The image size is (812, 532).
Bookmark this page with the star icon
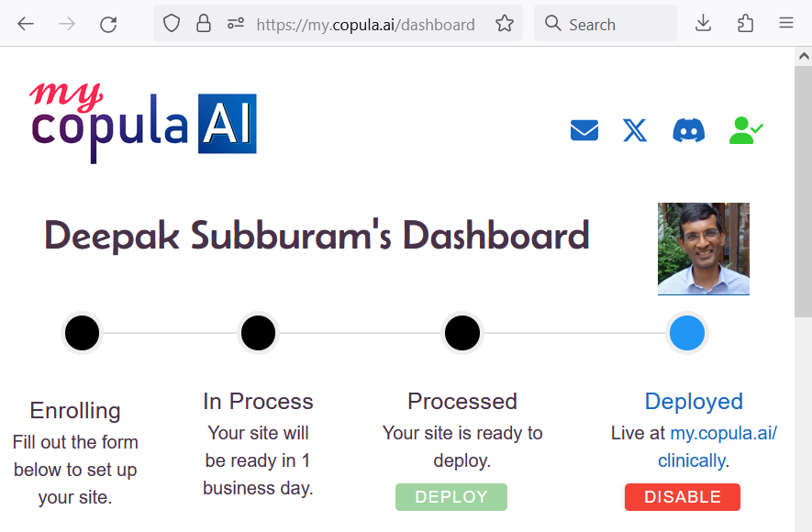(x=505, y=23)
